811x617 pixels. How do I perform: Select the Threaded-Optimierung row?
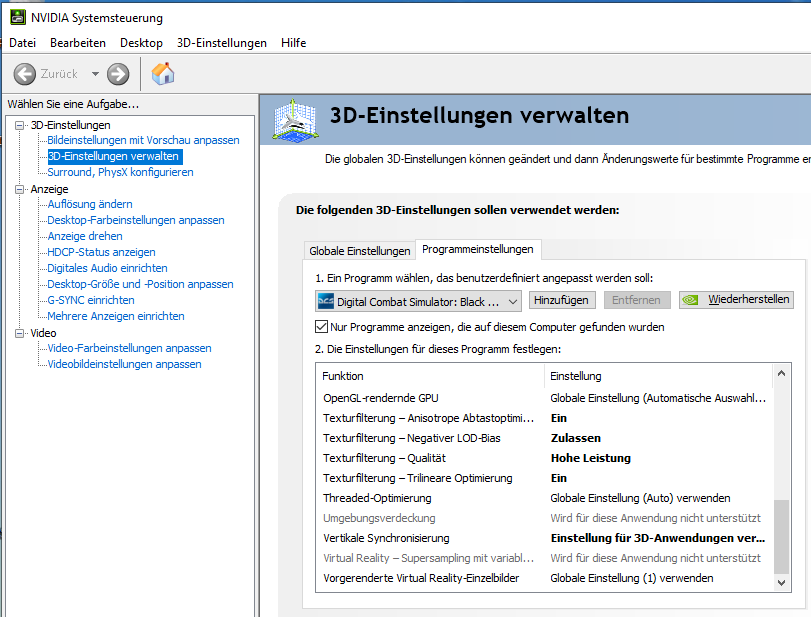pos(545,499)
